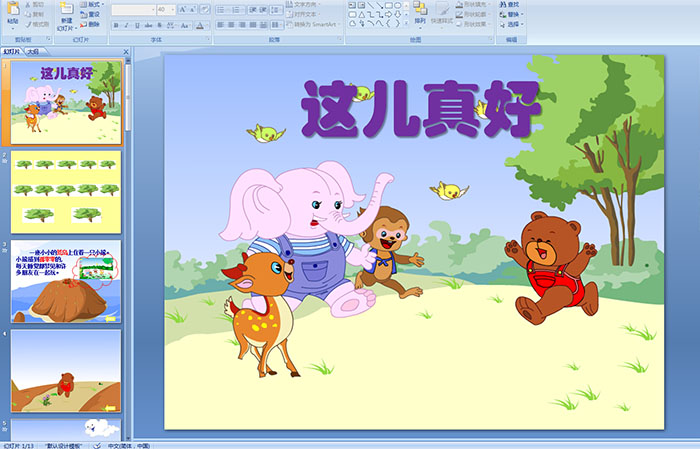700x449 pixels.
Task: Increase font size with Grow Font icon
Action: 183,9
